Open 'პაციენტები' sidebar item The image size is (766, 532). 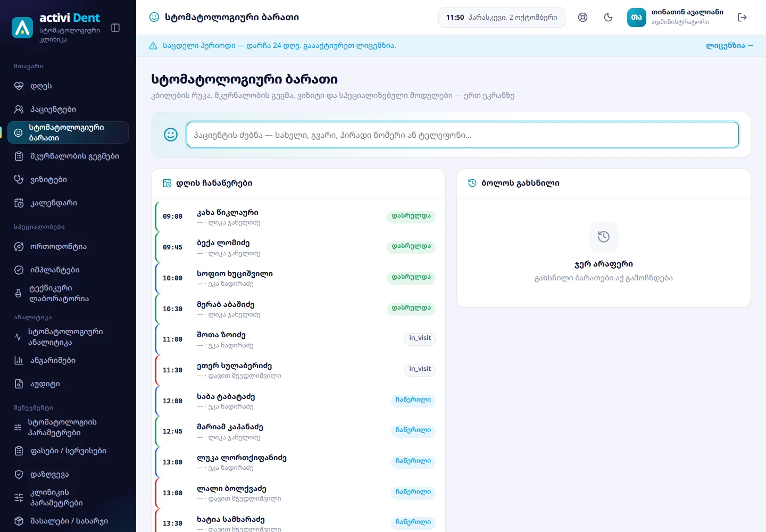tap(68, 110)
